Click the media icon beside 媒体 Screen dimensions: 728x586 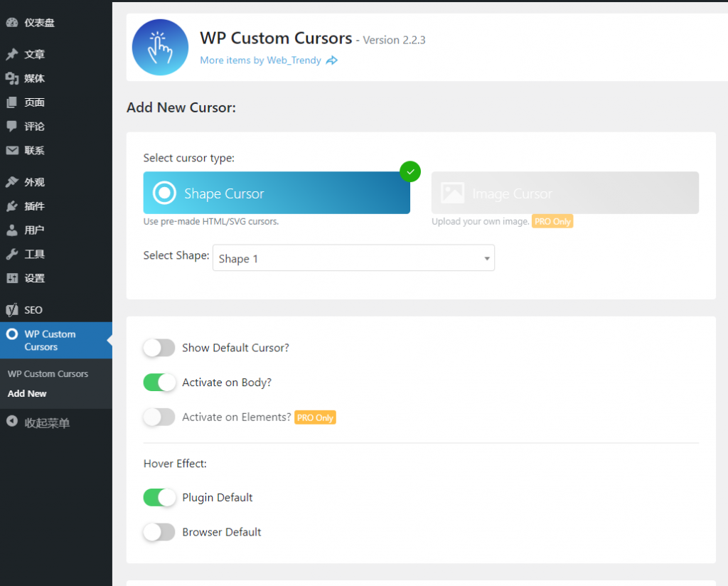point(12,78)
